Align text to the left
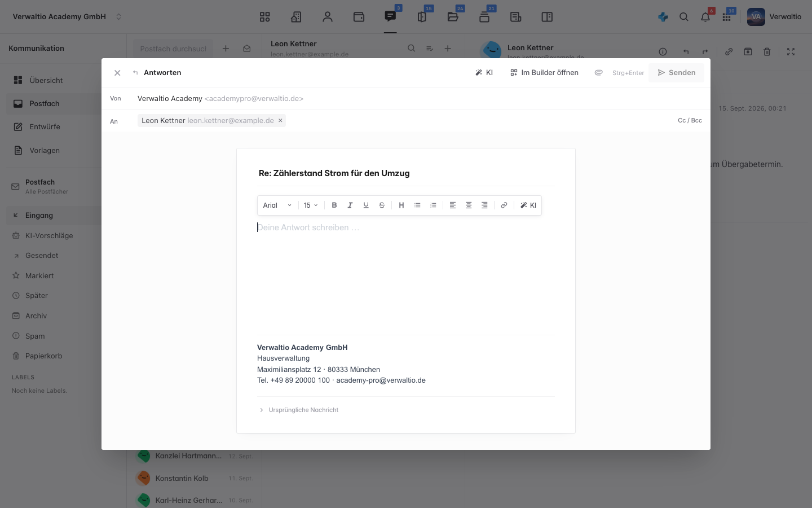This screenshot has height=508, width=812. click(453, 205)
